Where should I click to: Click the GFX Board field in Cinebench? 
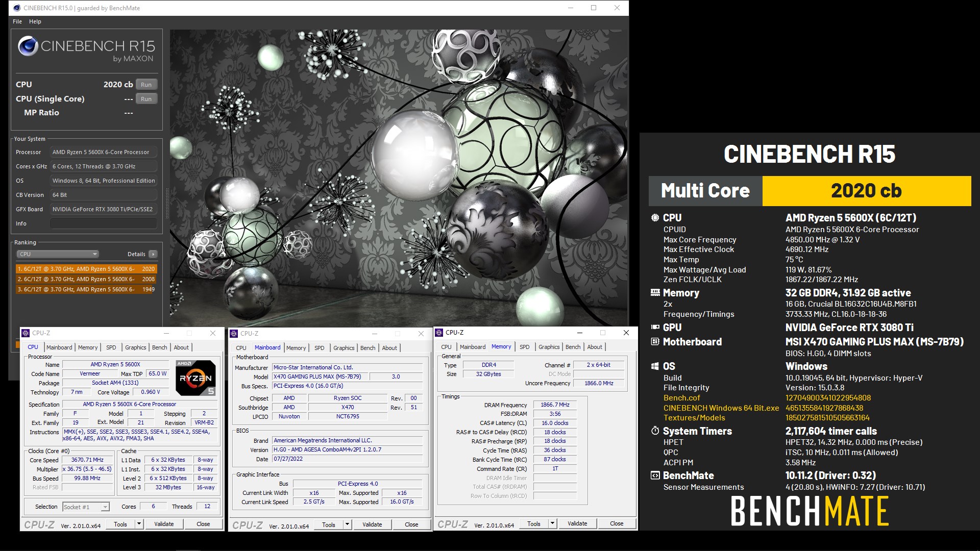(104, 209)
